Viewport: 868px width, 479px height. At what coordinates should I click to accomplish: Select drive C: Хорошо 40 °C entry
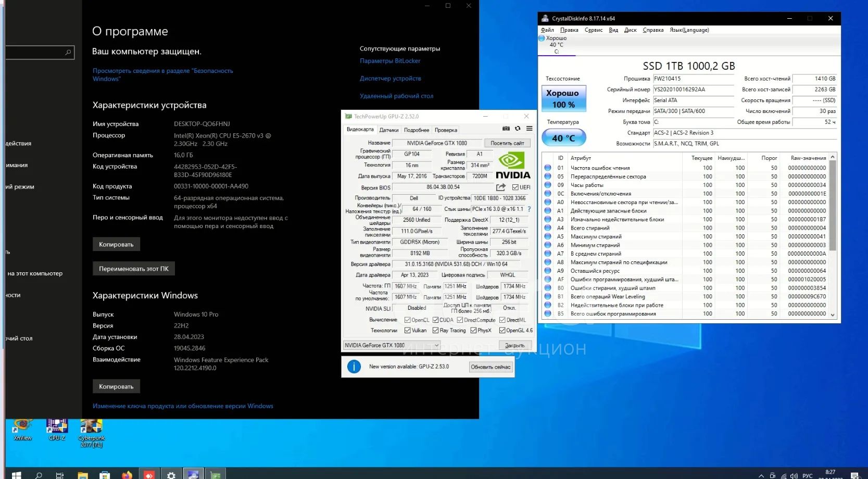click(556, 45)
